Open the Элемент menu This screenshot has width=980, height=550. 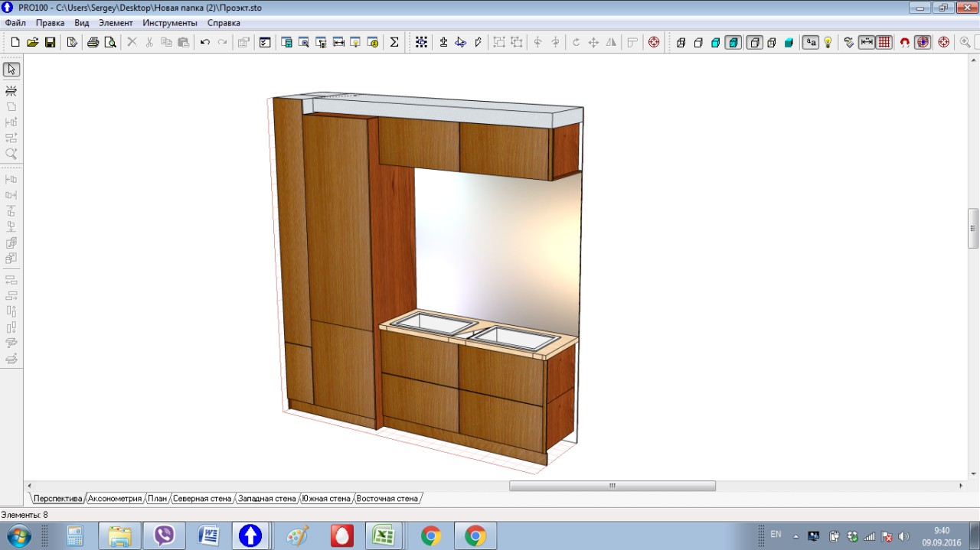pos(116,23)
